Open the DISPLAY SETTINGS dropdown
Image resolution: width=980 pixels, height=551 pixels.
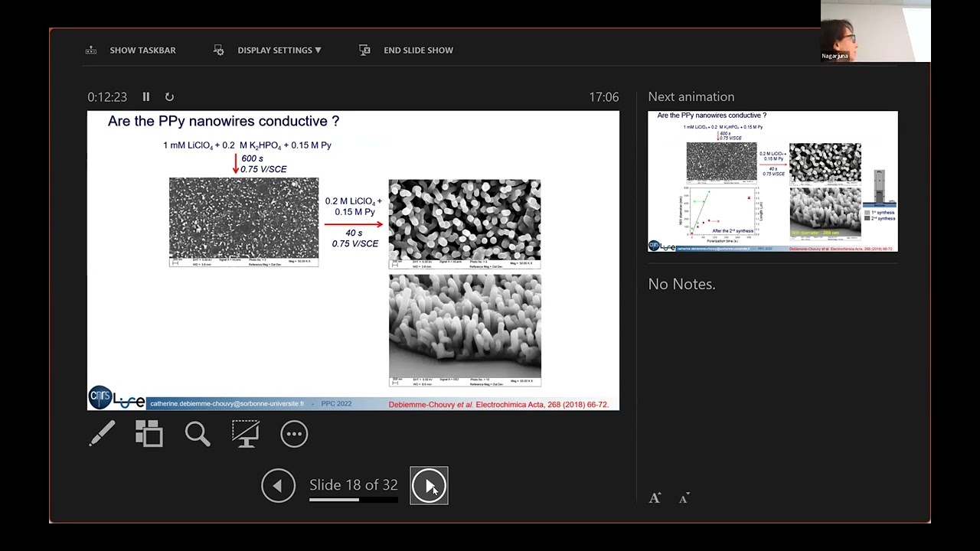279,50
